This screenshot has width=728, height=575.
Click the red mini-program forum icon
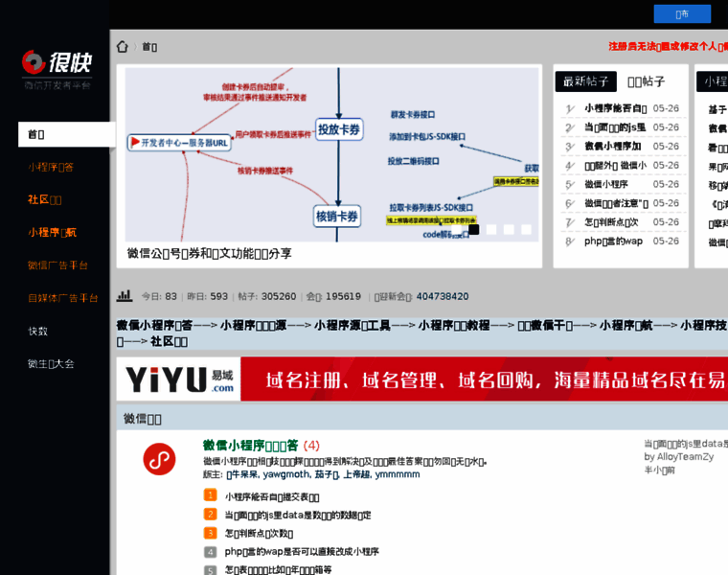159,459
